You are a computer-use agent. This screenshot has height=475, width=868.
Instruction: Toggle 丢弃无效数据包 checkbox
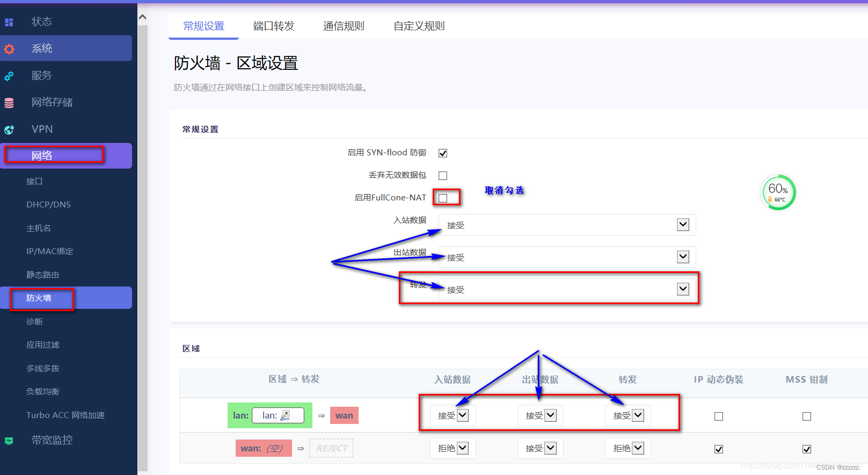443,176
